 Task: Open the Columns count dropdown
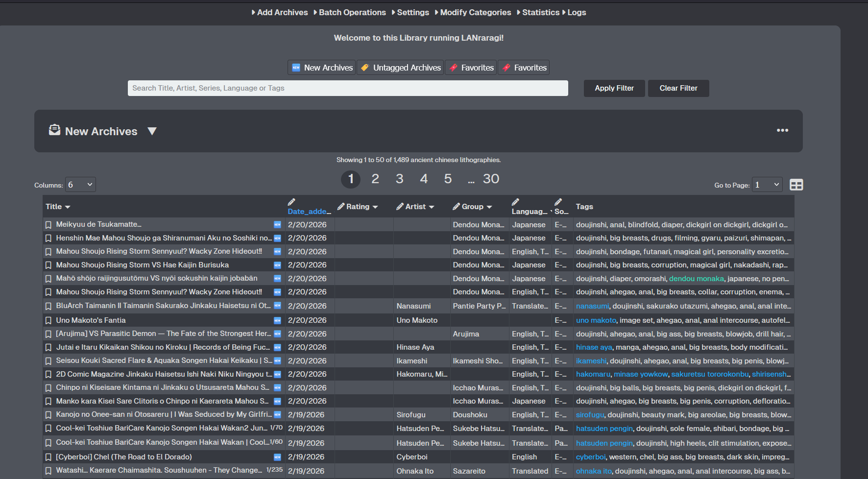[x=80, y=185]
